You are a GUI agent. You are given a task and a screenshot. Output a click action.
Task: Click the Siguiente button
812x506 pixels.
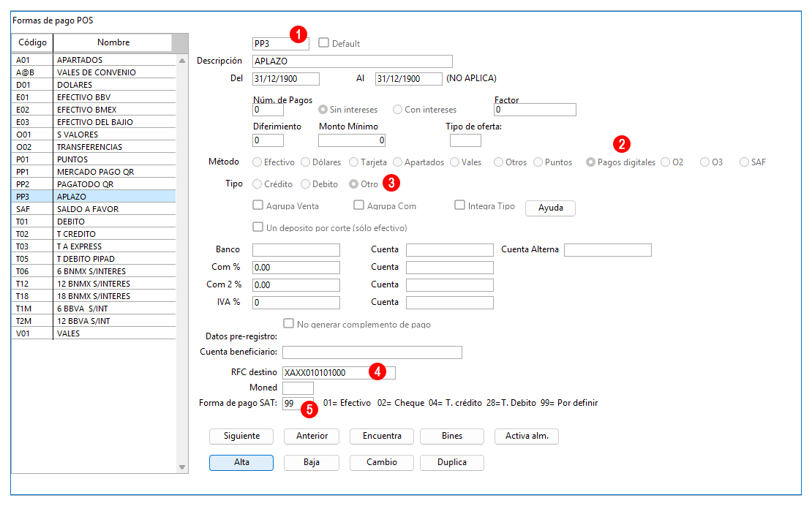point(241,436)
